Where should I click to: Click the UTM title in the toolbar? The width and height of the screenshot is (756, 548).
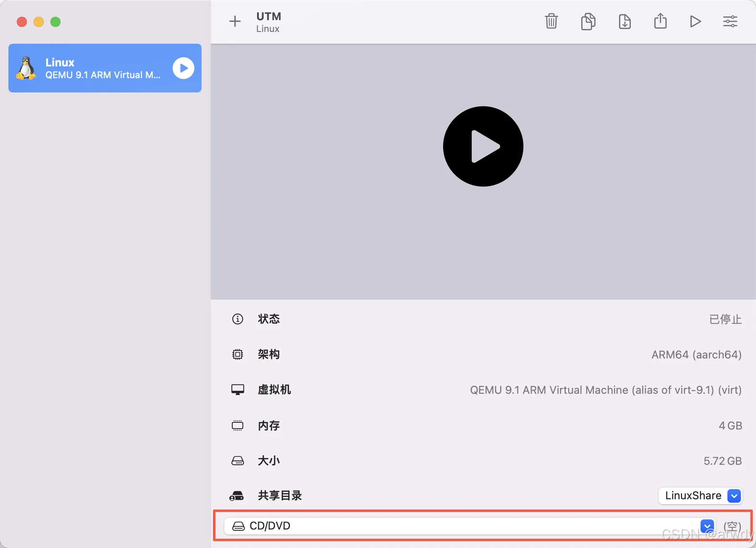coord(269,16)
